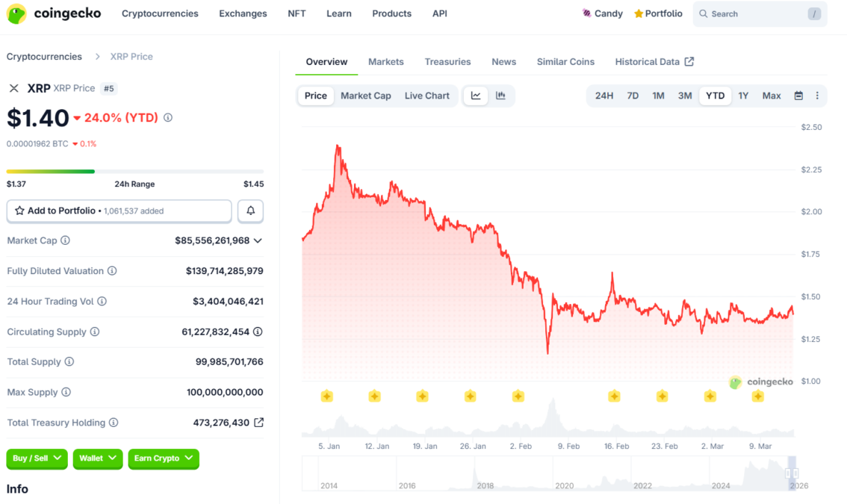Screen dimensions: 847x504
Task: Click the Search input field
Action: coord(760,14)
